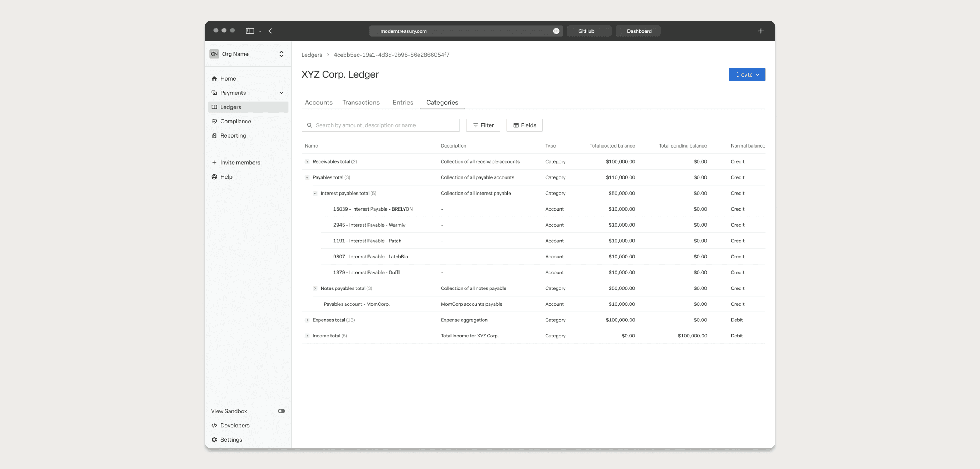Switch to the Accounts tab

(x=318, y=102)
